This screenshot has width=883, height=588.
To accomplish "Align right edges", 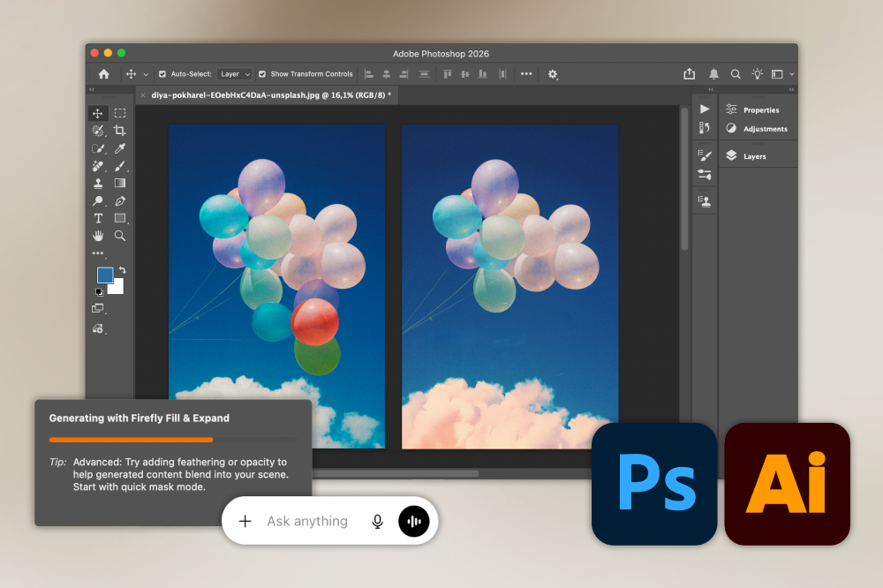I will click(404, 74).
